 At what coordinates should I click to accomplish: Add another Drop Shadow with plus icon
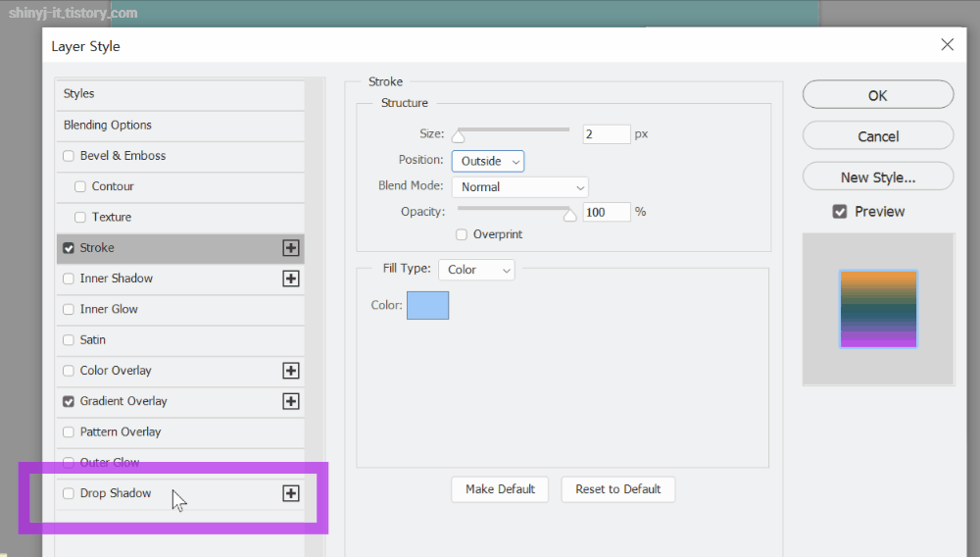click(x=291, y=493)
